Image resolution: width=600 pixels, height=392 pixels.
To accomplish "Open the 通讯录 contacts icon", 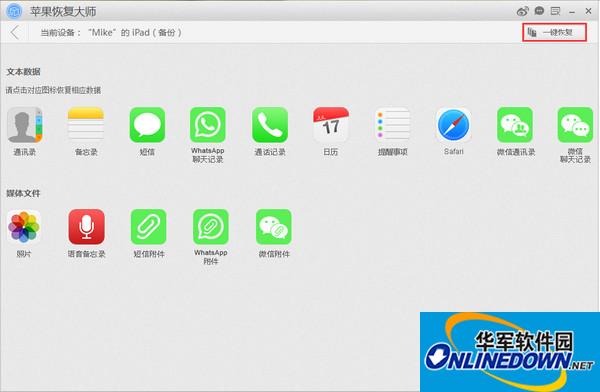I will 24,125.
